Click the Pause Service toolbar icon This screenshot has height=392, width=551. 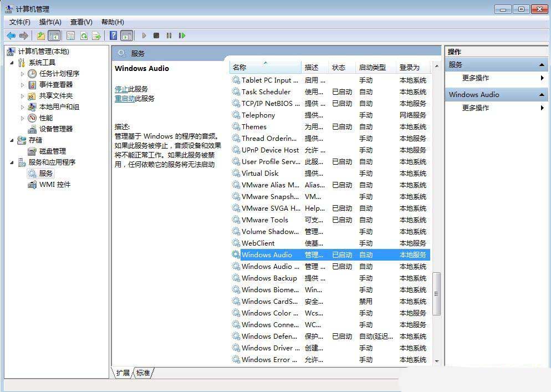(x=169, y=35)
